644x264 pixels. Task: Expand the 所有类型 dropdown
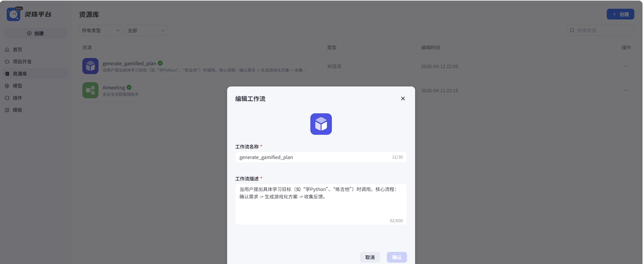tap(100, 30)
